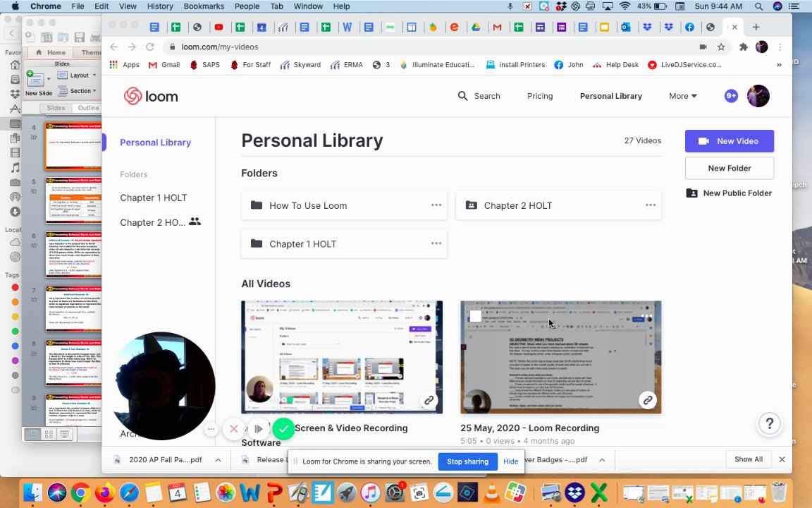The height and width of the screenshot is (508, 812).
Task: Select Personal Library in the left sidebar
Action: pyautogui.click(x=155, y=143)
